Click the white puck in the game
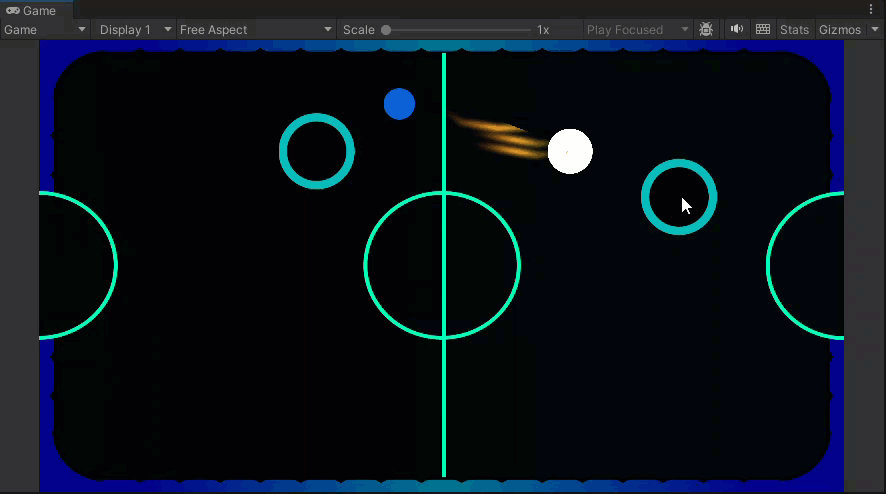886x494 pixels. pyautogui.click(x=570, y=151)
